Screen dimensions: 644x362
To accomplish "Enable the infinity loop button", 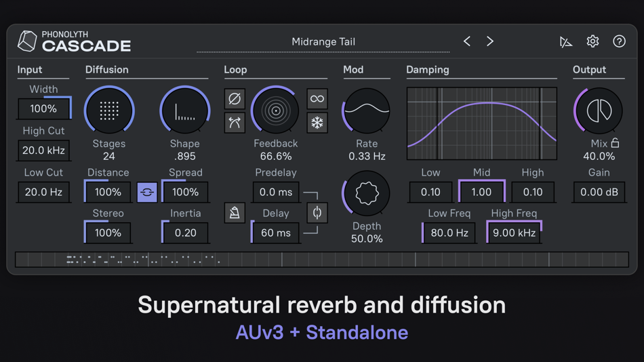I will coord(317,98).
